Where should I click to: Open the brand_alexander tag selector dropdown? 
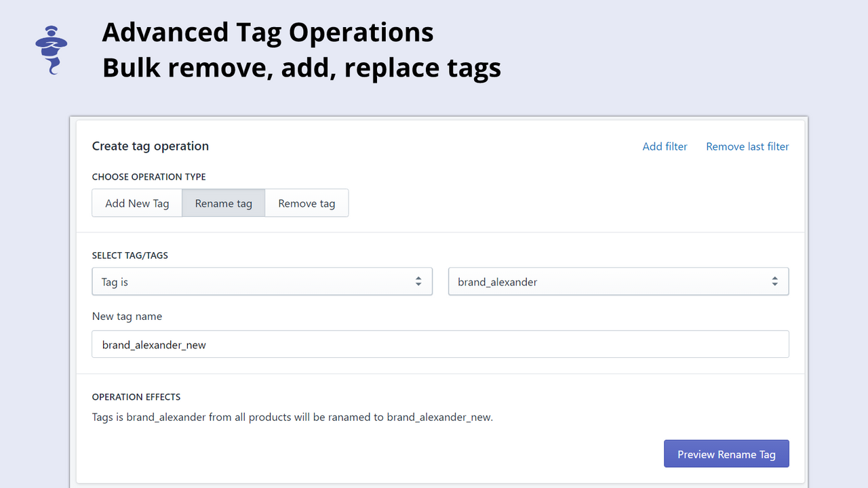coord(618,281)
